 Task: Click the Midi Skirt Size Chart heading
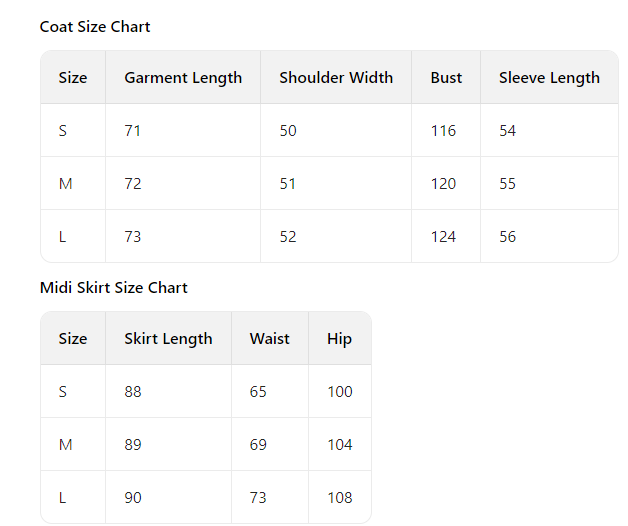tap(114, 288)
